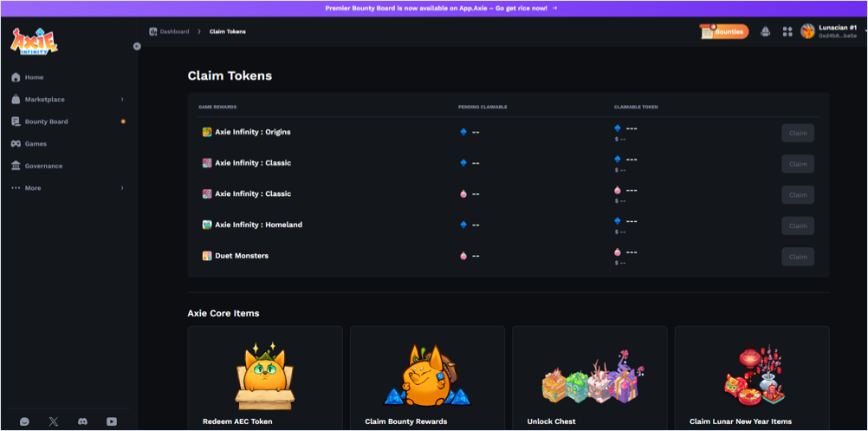Image resolution: width=868 pixels, height=431 pixels.
Task: Open the Facebook Messenger-style chat icon in footer
Action: click(x=24, y=421)
